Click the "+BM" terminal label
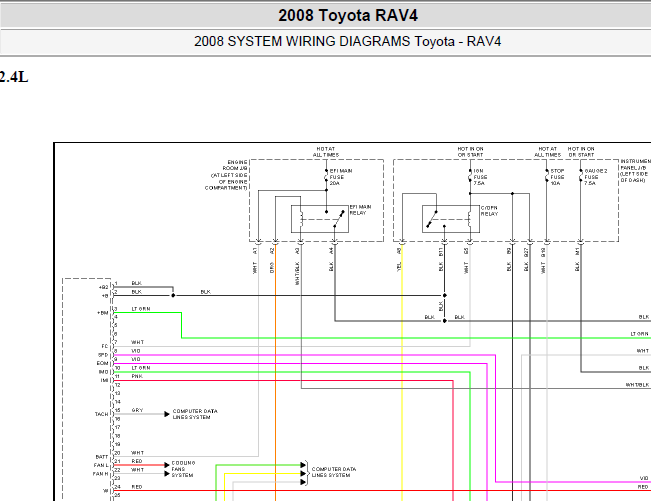This screenshot has height=501, width=651. click(103, 313)
